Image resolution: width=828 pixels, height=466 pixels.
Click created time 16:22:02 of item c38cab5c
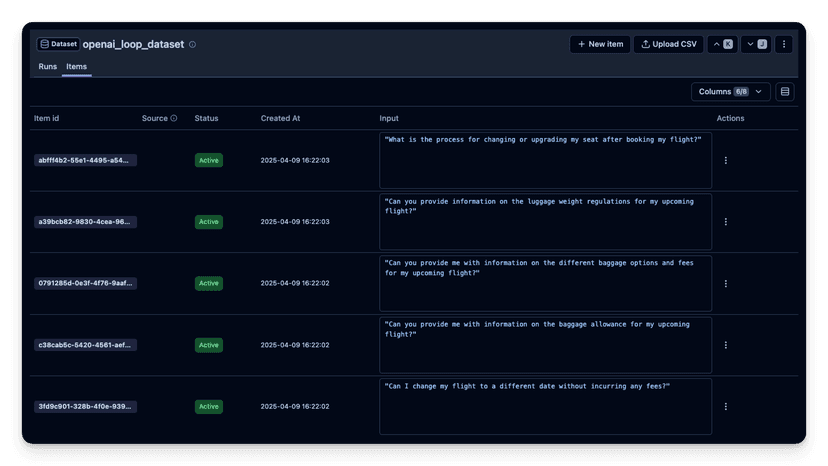(x=295, y=345)
